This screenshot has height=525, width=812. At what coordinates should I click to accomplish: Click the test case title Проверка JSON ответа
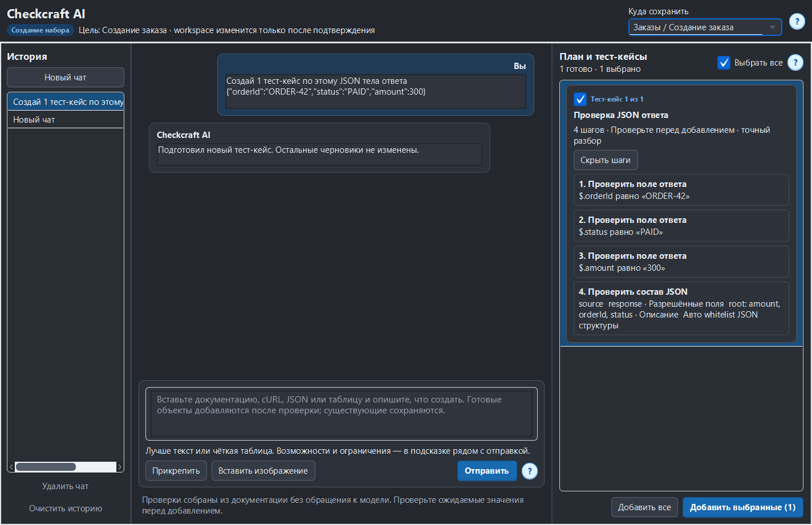tap(621, 115)
